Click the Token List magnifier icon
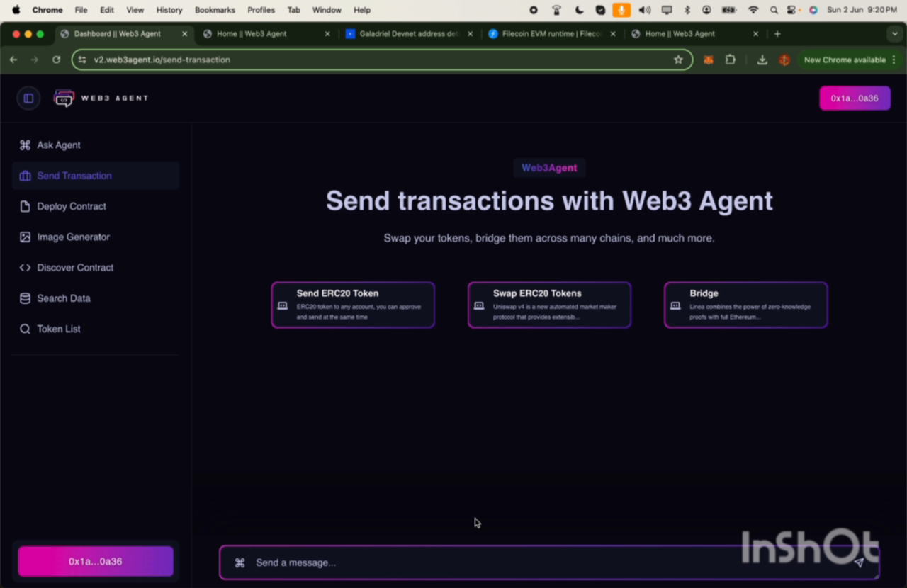The width and height of the screenshot is (907, 588). coord(25,329)
